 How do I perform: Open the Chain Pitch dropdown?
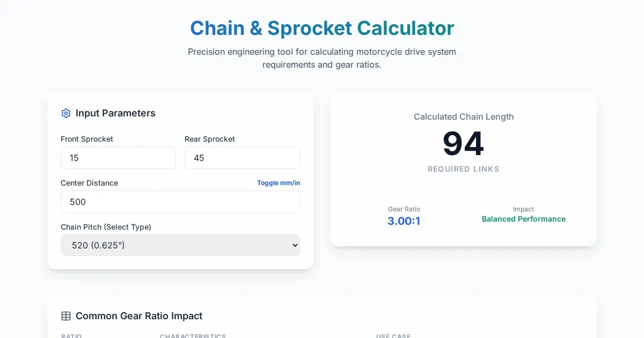180,245
